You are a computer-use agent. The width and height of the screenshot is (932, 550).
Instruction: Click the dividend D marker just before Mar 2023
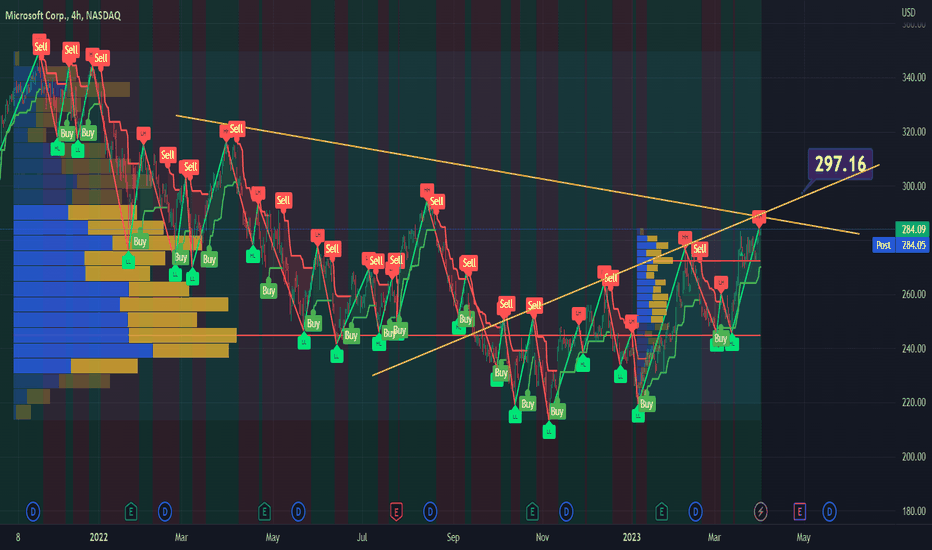coord(695,511)
